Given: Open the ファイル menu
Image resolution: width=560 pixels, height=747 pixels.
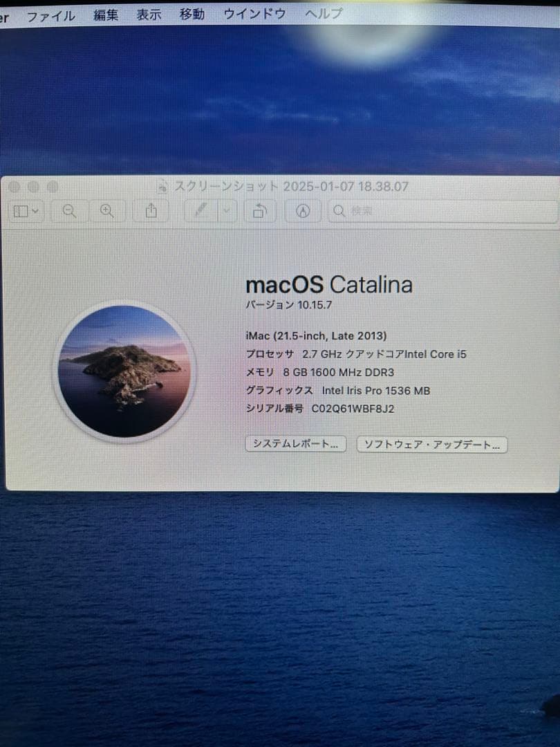Looking at the screenshot, I should [x=53, y=14].
